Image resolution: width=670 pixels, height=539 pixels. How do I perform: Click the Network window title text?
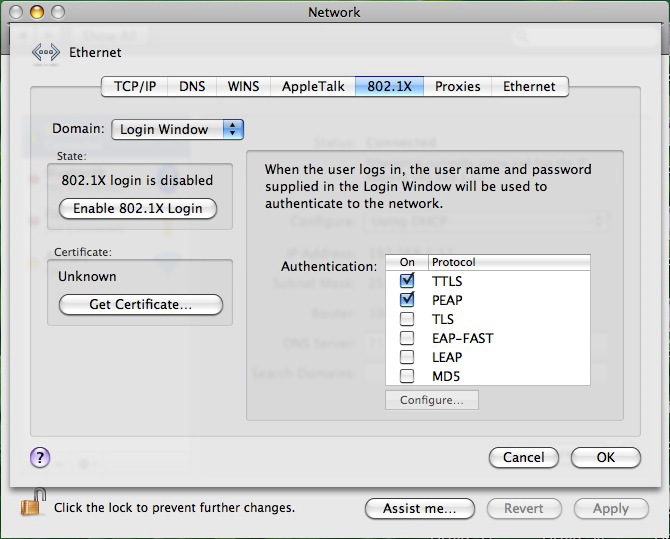coord(334,12)
